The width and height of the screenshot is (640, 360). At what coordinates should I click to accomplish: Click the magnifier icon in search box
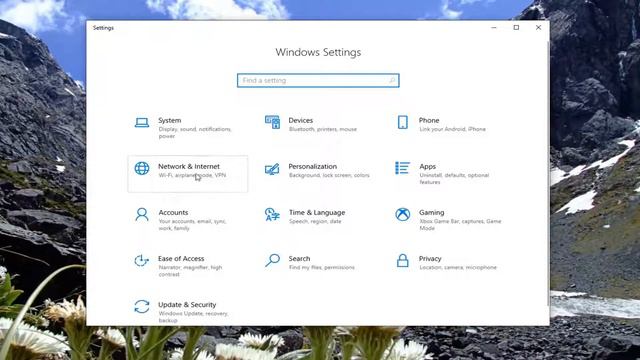tap(392, 80)
